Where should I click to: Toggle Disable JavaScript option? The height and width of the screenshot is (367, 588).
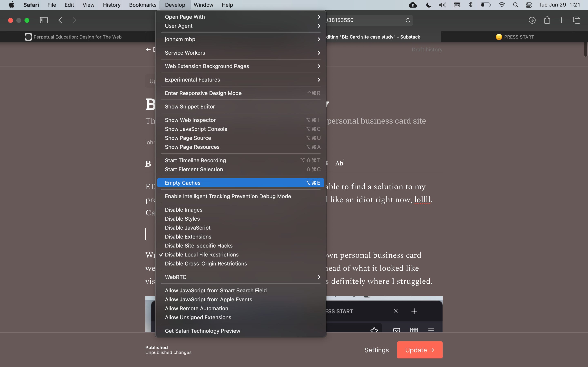pos(188,228)
